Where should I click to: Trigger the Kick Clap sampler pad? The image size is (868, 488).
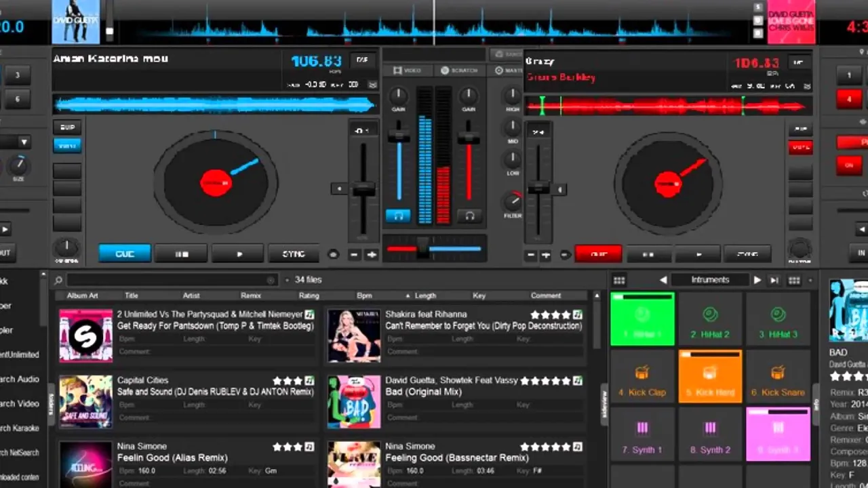coord(642,377)
